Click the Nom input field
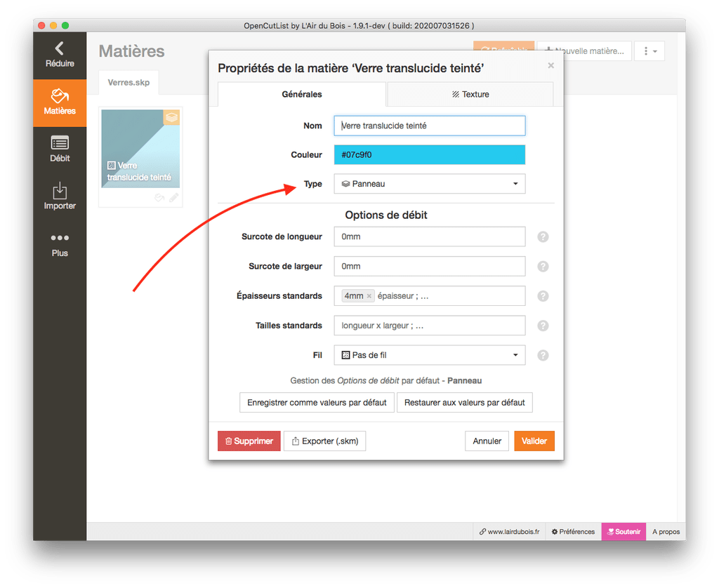 point(430,126)
